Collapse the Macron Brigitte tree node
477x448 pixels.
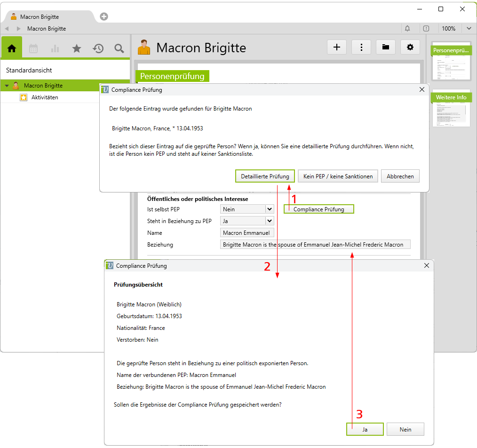(x=7, y=86)
